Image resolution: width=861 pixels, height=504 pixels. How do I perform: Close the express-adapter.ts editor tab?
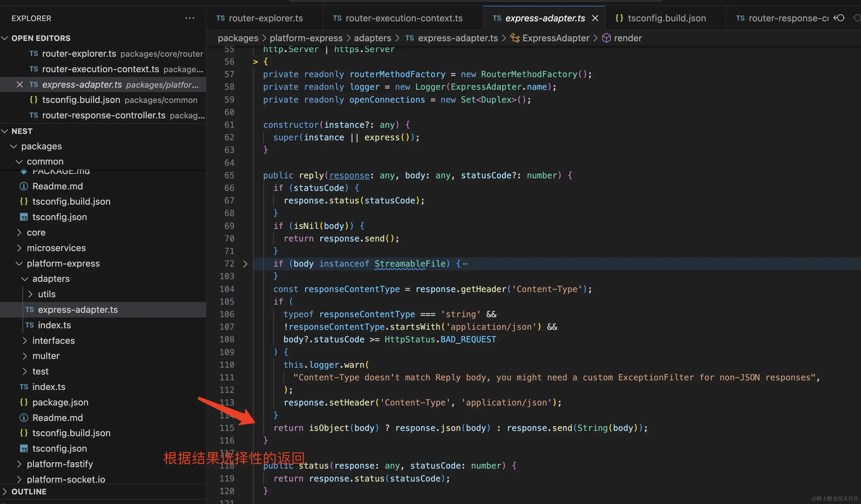pyautogui.click(x=595, y=18)
